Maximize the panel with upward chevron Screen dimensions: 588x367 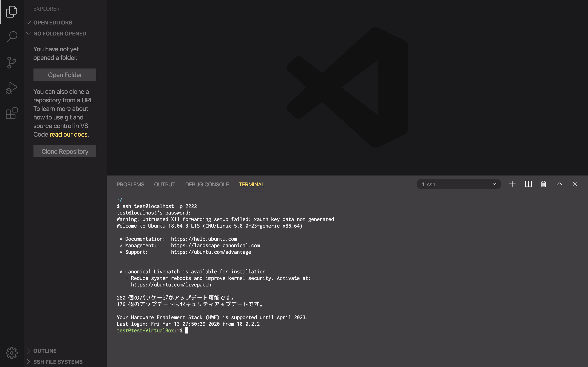click(559, 184)
